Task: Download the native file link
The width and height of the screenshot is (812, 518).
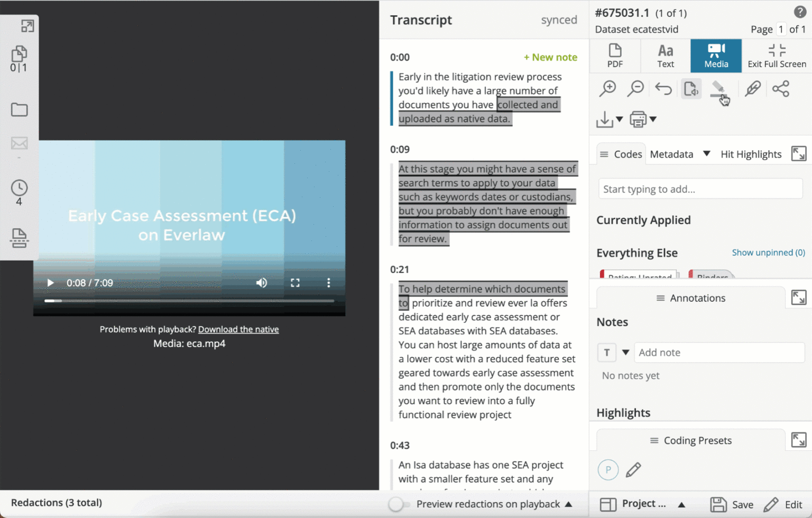Action: pos(238,329)
